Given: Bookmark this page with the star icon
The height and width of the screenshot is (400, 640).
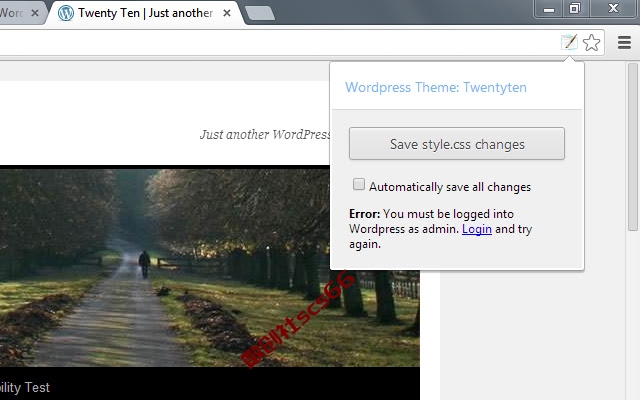Looking at the screenshot, I should 591,42.
